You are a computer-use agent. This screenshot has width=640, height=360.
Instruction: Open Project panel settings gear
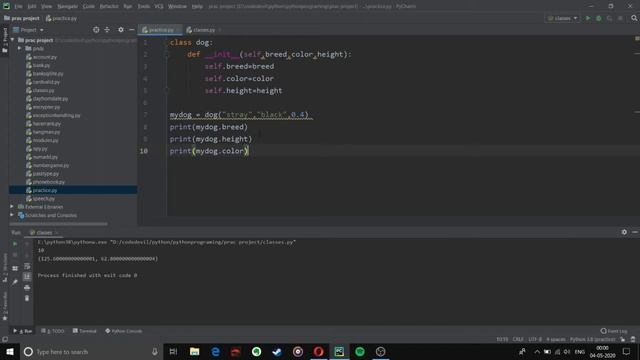[121, 30]
